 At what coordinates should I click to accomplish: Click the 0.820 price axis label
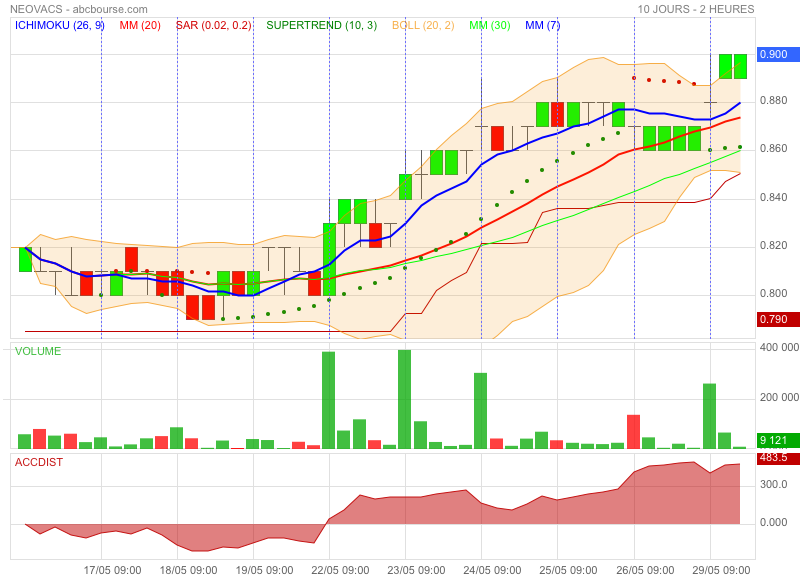point(773,245)
